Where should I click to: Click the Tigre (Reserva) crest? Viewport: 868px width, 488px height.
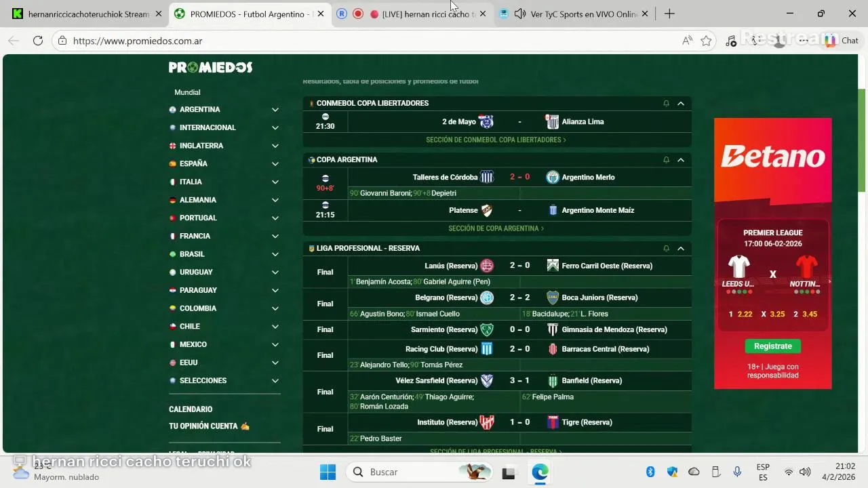click(553, 422)
